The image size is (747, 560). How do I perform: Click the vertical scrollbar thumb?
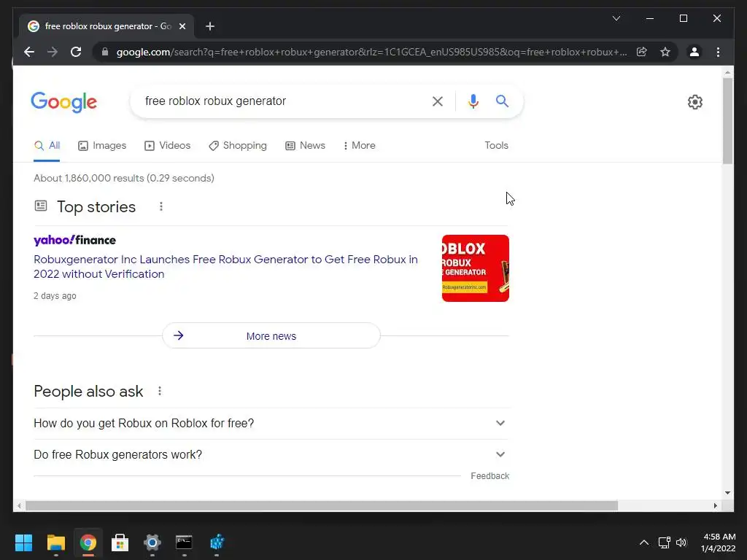click(727, 121)
